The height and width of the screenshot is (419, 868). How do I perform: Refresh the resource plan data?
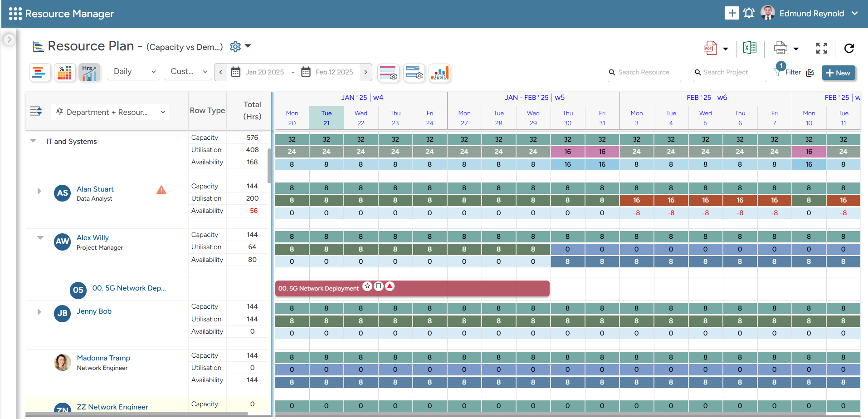pos(849,48)
